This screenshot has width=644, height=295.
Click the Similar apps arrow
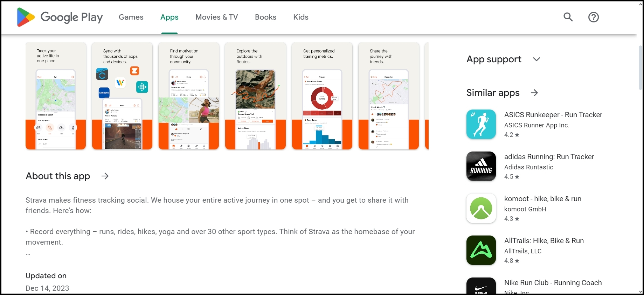[x=534, y=93]
